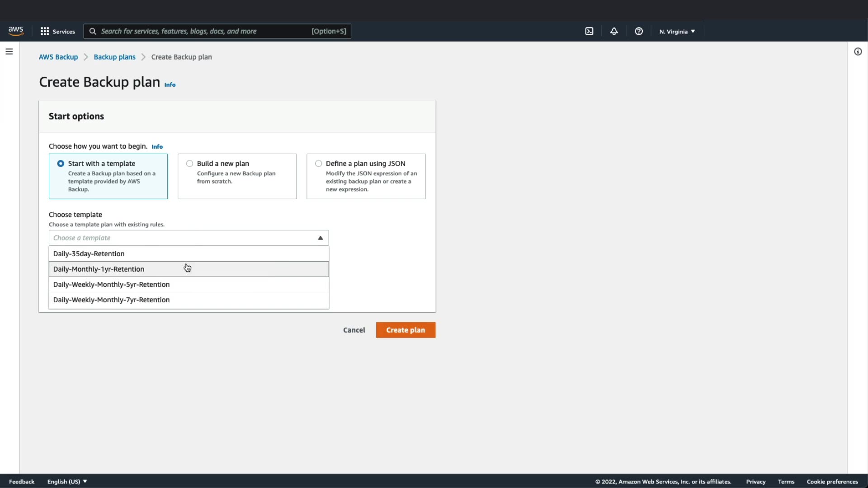Select Start with a template option
Image resolution: width=868 pixels, height=488 pixels.
[61, 164]
